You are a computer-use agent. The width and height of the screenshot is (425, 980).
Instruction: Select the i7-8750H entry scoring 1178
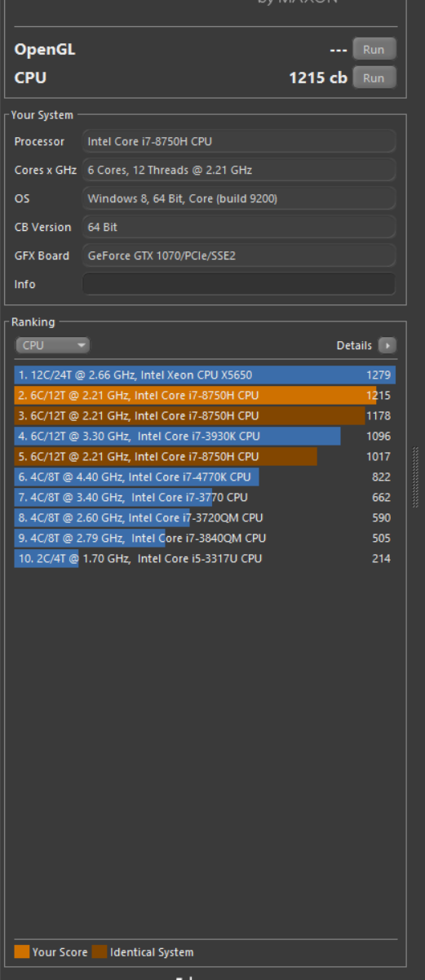point(205,416)
